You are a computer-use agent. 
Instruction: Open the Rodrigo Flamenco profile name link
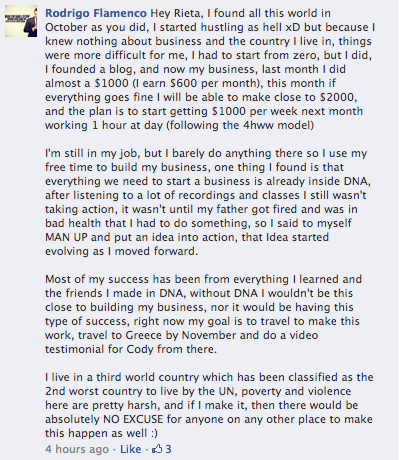coord(96,13)
